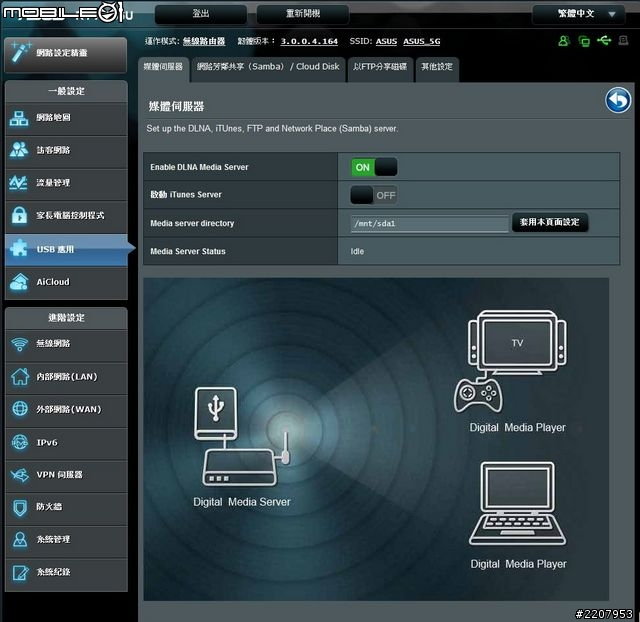Open the AiCloud sidebar icon

click(20, 282)
